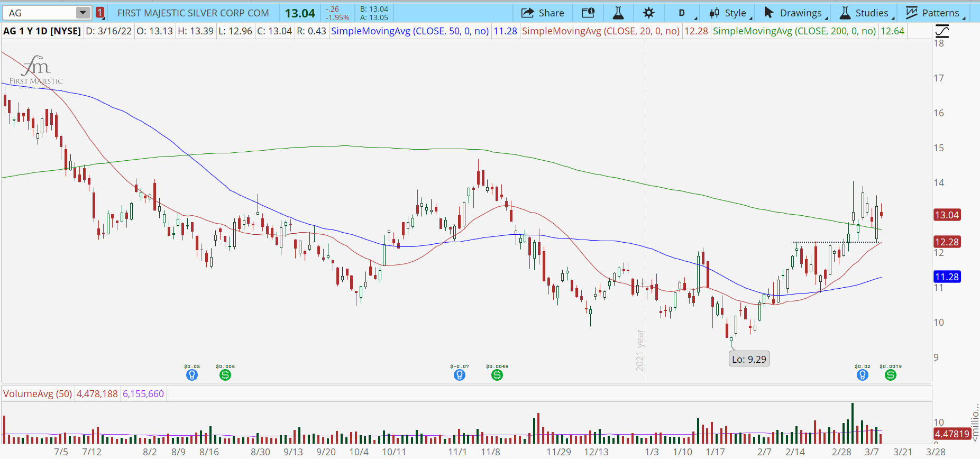Click the 2/28 date on time axis
980x459 pixels.
point(842,452)
